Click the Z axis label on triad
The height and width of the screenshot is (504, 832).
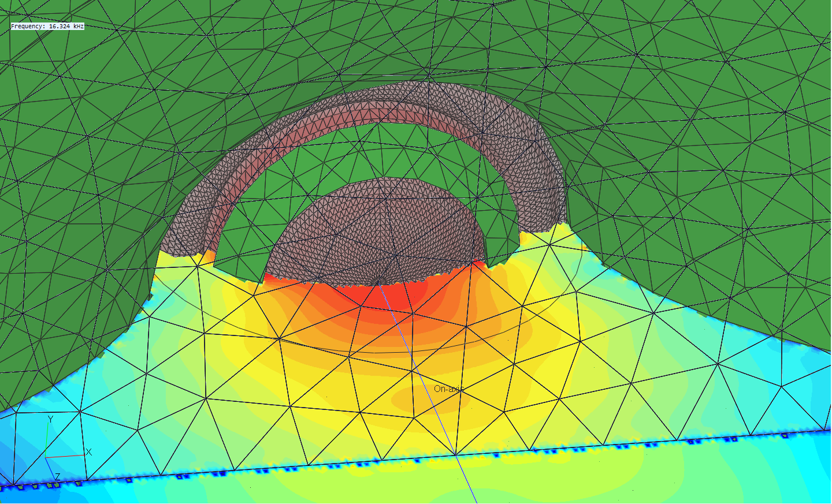click(x=57, y=477)
